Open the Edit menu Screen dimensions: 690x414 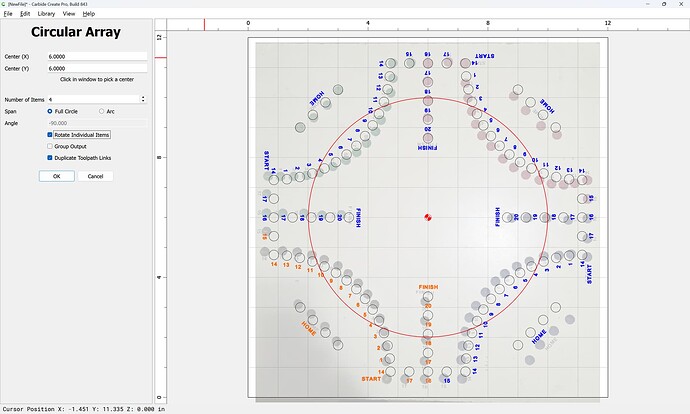(25, 14)
